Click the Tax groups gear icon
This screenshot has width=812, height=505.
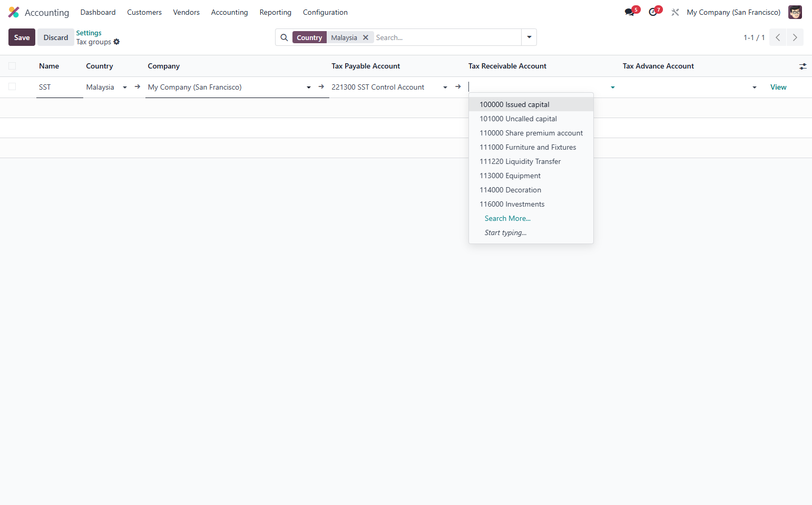(x=116, y=42)
